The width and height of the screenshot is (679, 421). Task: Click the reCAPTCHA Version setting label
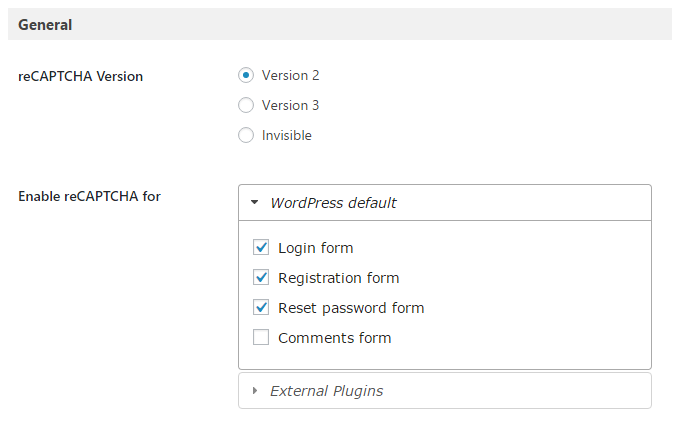tap(81, 76)
